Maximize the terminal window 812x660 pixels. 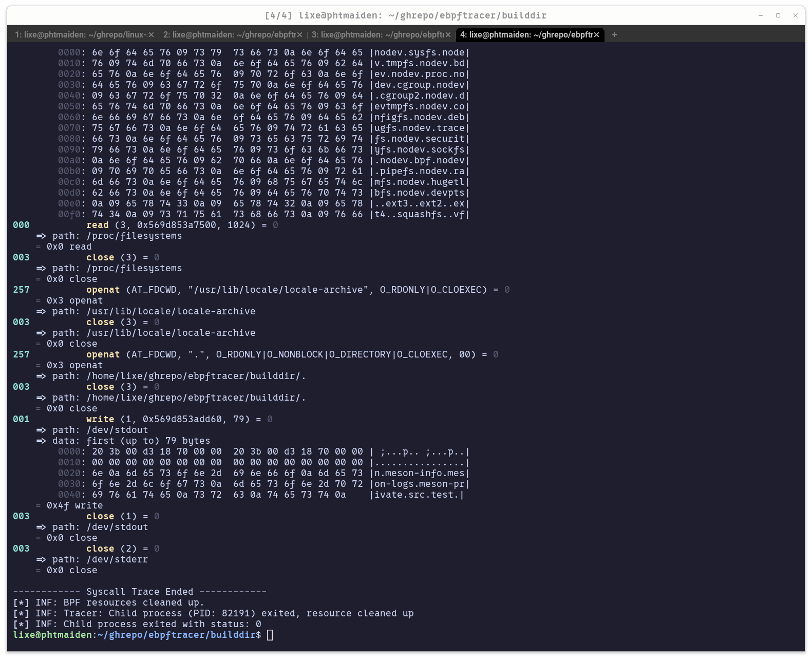coord(778,15)
